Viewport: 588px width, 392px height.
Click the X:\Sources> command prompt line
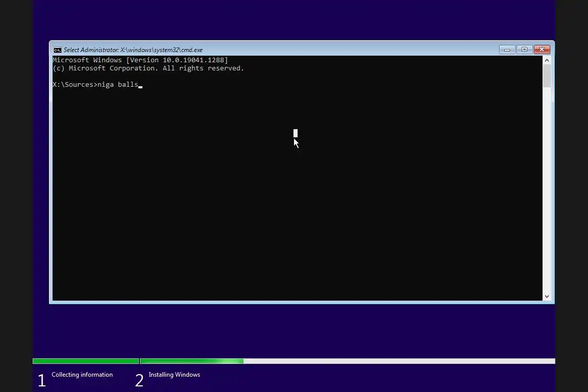pyautogui.click(x=97, y=84)
